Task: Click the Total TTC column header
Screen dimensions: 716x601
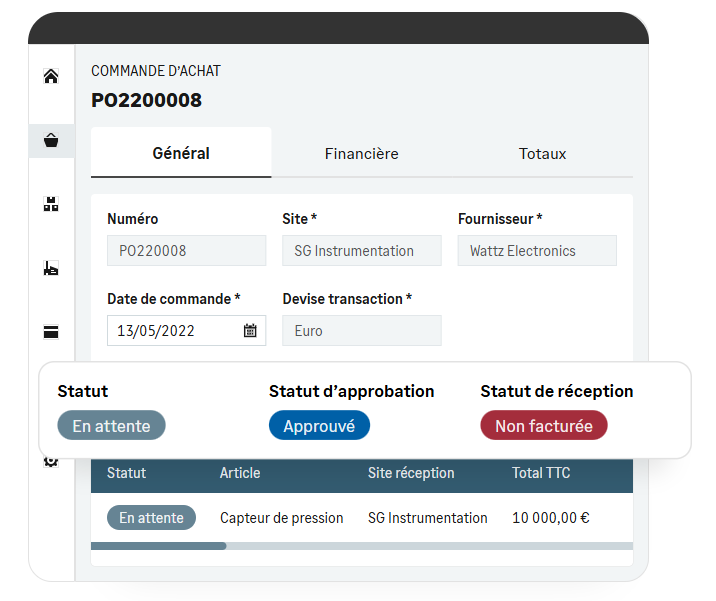Action: [541, 473]
